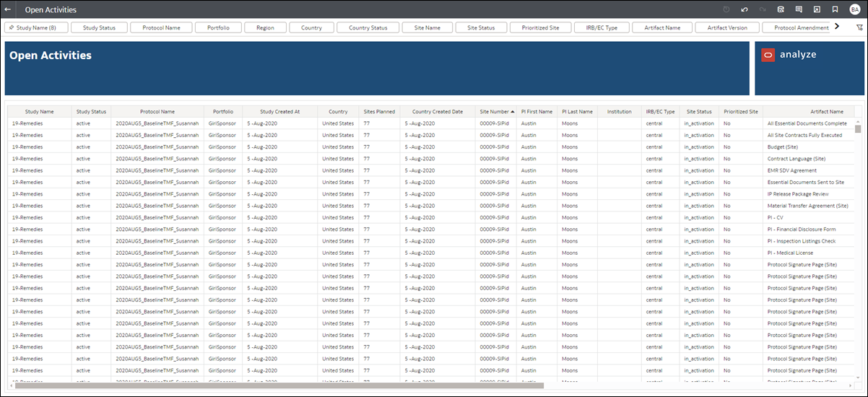Screen dimensions: 868x397
Task: Go back using the back arrow
Action: (x=8, y=10)
